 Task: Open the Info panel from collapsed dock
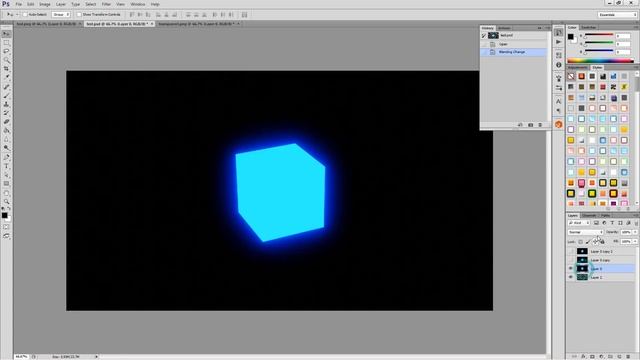point(558,65)
